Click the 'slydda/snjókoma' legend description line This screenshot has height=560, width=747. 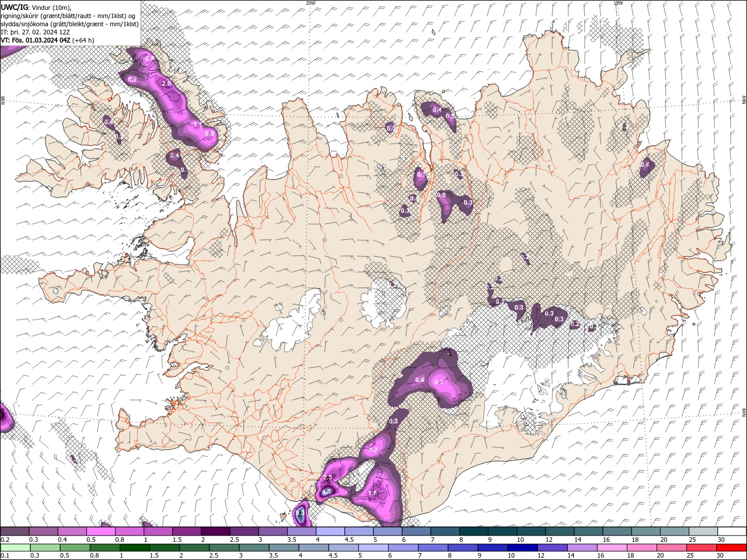pos(69,24)
